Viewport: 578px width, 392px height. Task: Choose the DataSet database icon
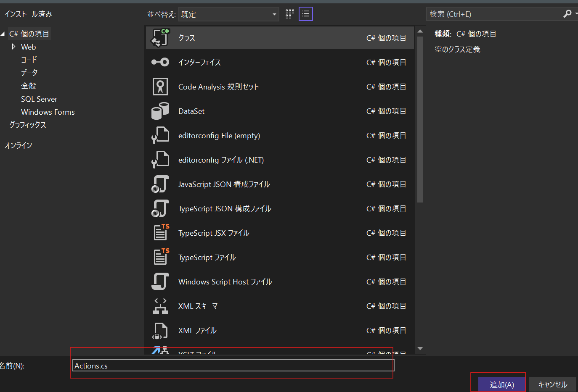(x=160, y=111)
